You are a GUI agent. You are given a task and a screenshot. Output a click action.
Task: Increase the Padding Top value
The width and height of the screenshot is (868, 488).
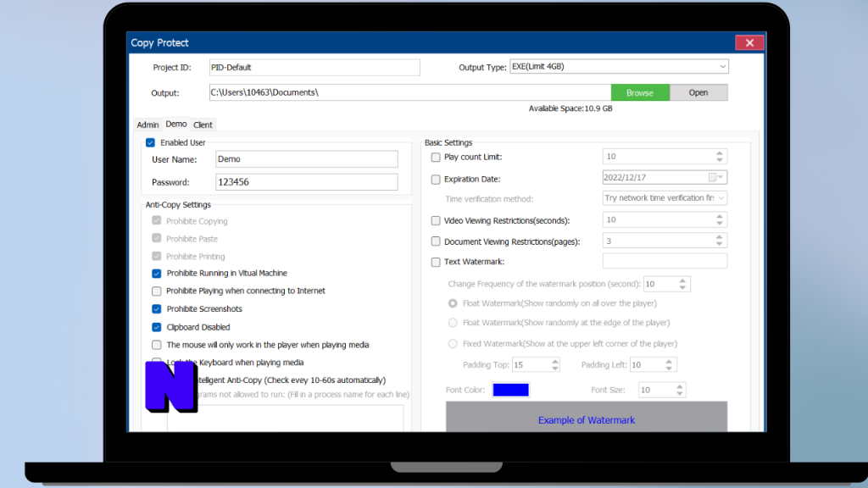(554, 361)
